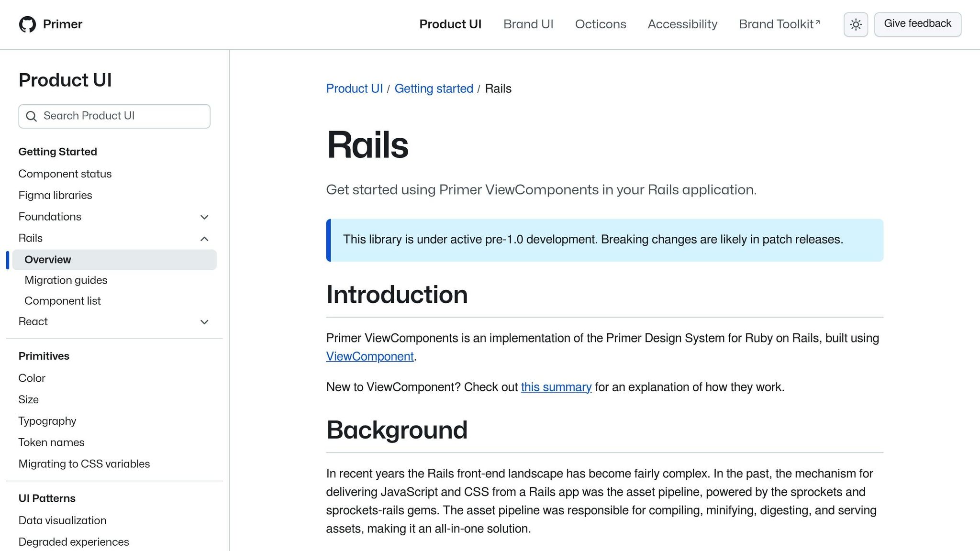This screenshot has height=551, width=980.
Task: Open the Migration guides page
Action: [66, 280]
